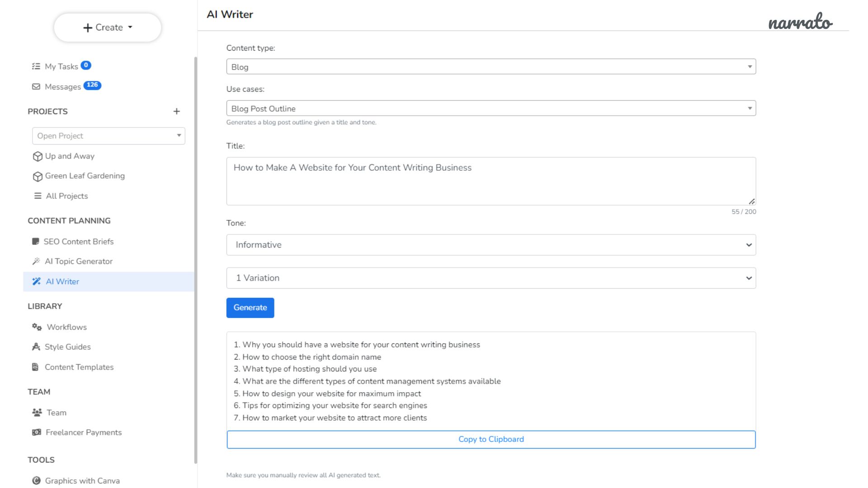Expand the Blog Post Outline use case dropdown

click(x=750, y=108)
